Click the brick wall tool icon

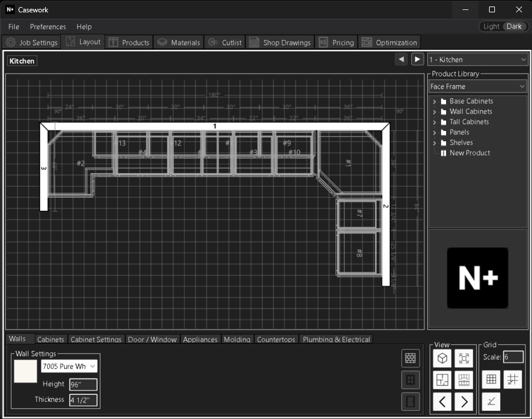pyautogui.click(x=410, y=358)
